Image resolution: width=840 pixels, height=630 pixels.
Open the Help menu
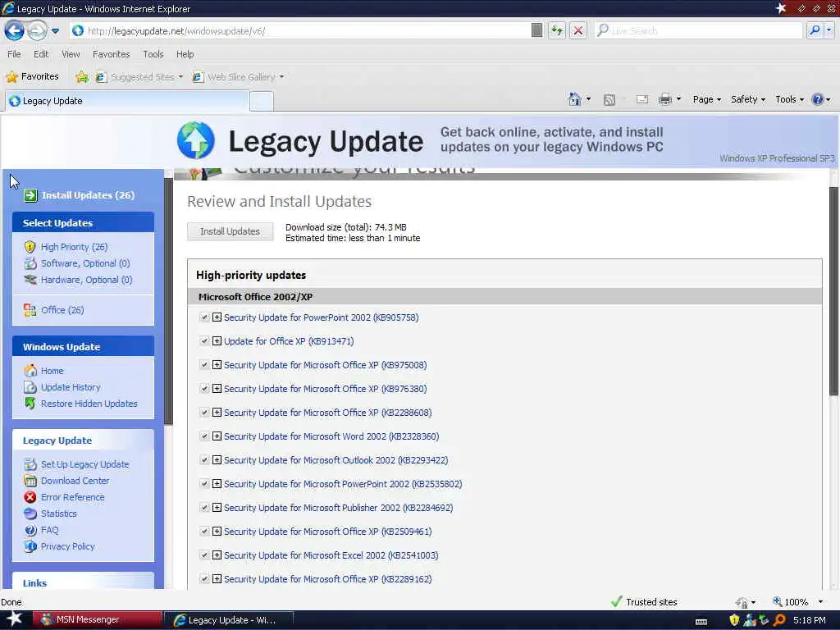[x=185, y=54]
